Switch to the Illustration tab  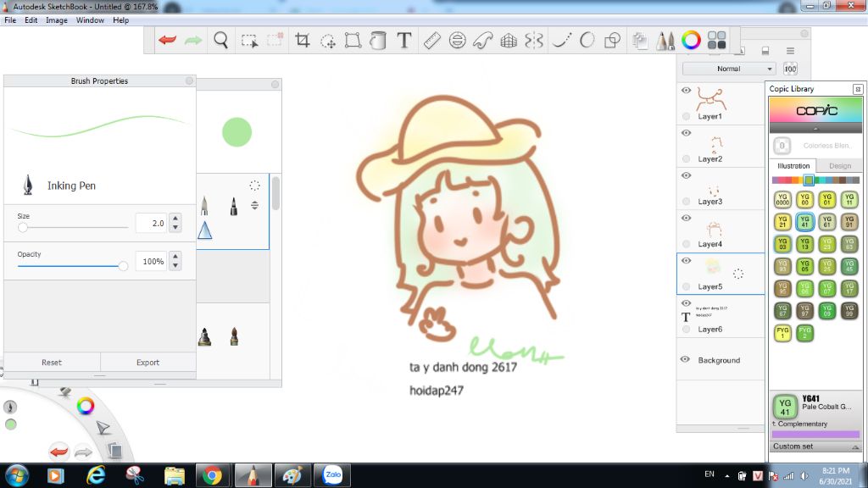pos(793,166)
